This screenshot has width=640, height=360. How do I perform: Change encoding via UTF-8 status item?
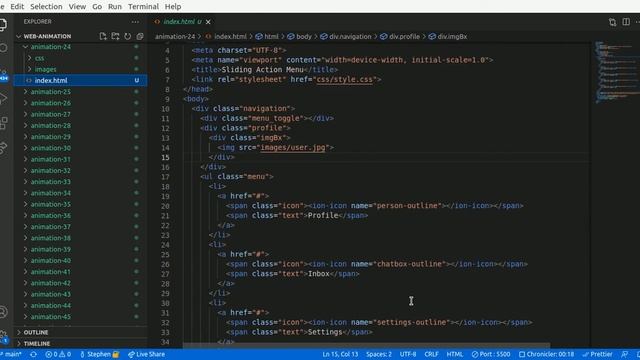(408, 354)
